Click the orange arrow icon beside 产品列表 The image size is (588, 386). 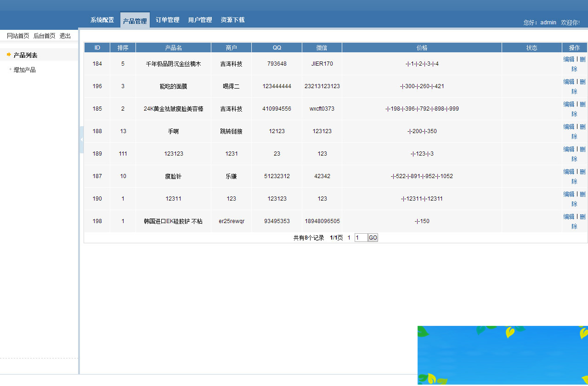[8, 54]
